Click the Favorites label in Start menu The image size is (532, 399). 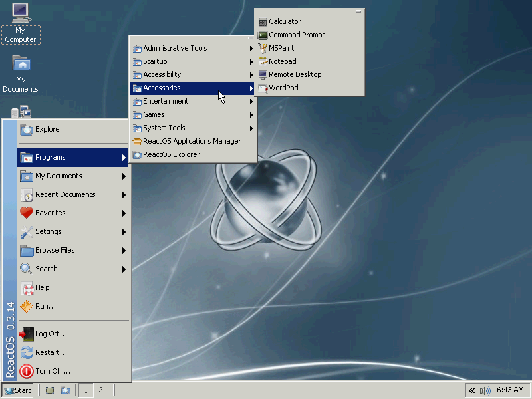click(51, 213)
